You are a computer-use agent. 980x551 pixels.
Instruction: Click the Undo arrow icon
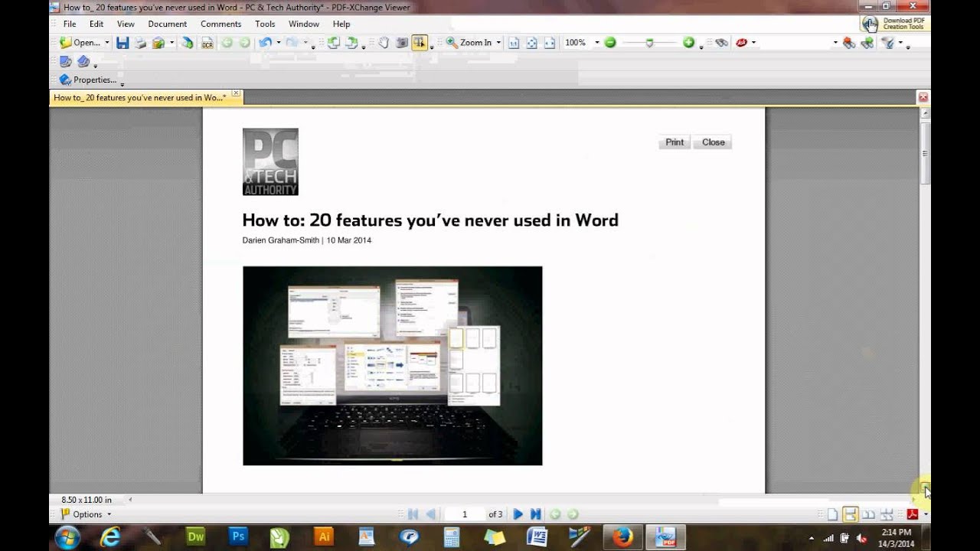[265, 43]
